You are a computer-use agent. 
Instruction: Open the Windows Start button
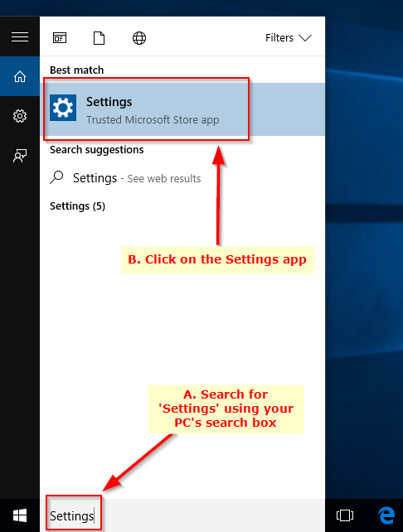click(x=20, y=515)
